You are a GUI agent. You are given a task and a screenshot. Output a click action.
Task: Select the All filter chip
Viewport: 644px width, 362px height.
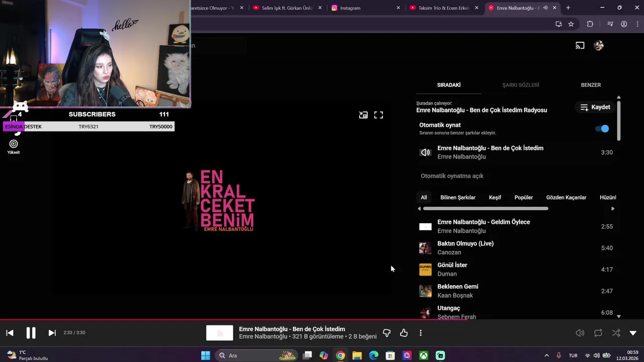424,198
